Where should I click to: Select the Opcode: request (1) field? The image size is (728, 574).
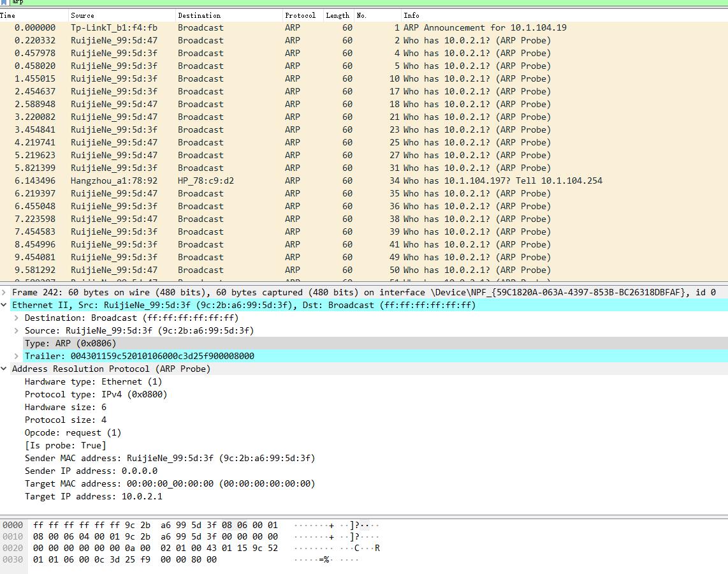tap(73, 432)
